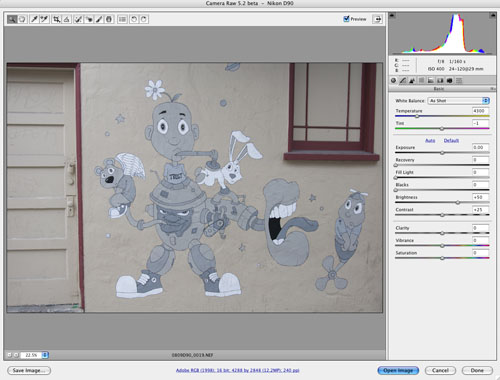Click the Contrast value field
This screenshot has width=500, height=380.
click(480, 210)
